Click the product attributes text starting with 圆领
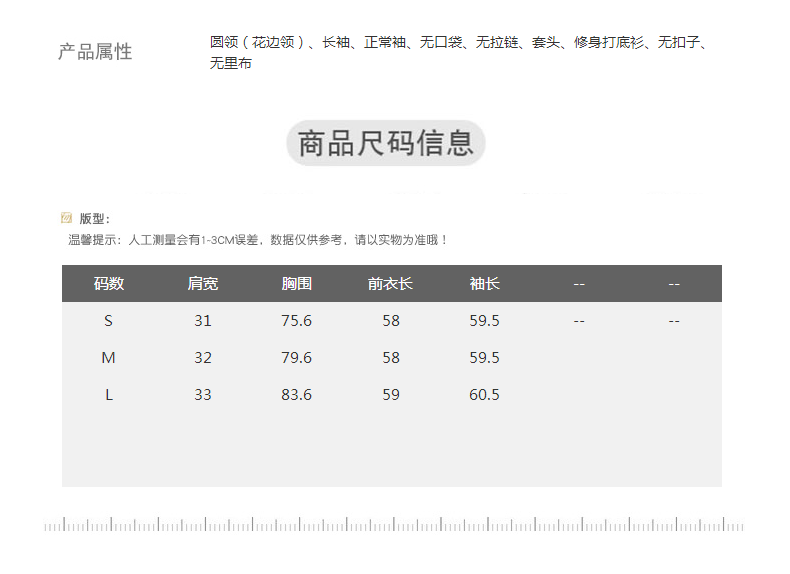 [458, 52]
